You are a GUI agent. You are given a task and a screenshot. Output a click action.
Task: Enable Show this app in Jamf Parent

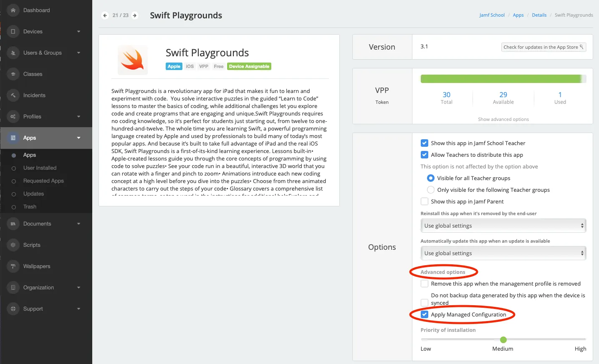pyautogui.click(x=425, y=201)
